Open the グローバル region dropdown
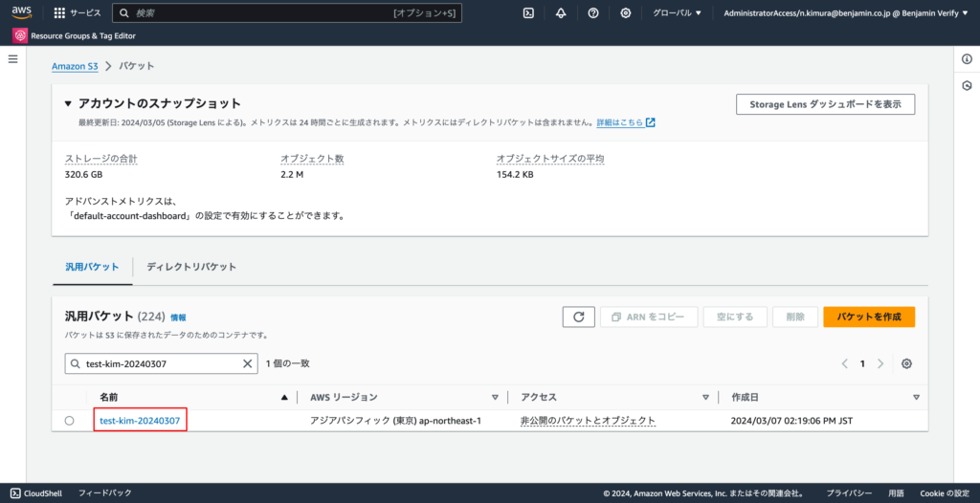Screen dimensions: 980x503 coord(677,12)
